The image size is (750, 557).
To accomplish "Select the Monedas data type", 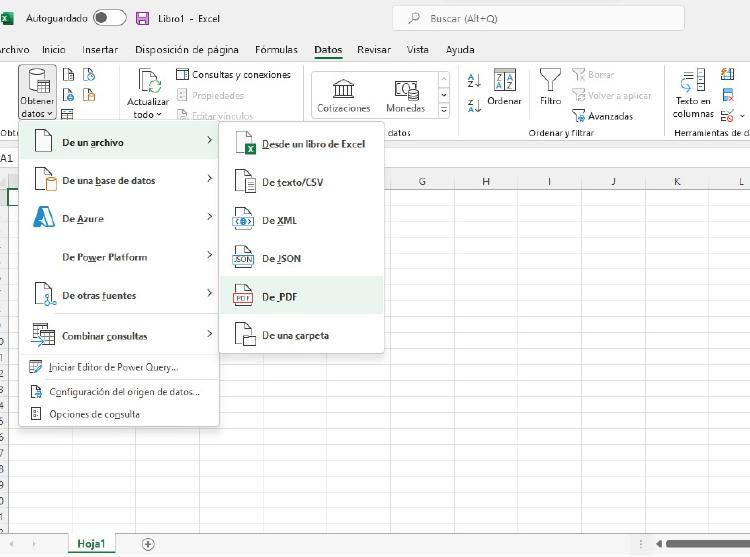I will (406, 96).
